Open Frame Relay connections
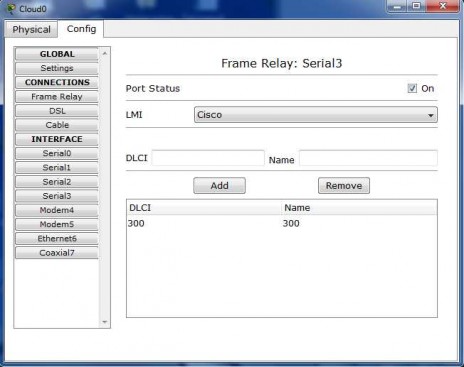Screen dimensions: 464x367 pos(57,97)
